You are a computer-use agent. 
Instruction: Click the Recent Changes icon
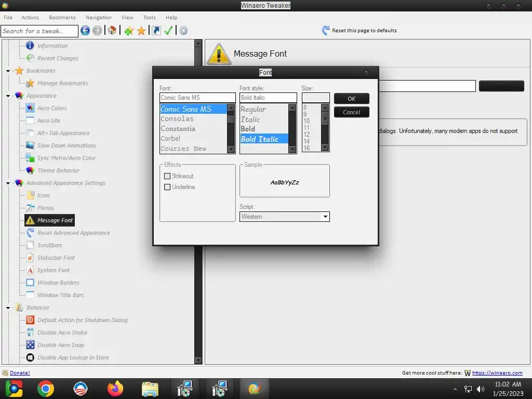(30, 58)
